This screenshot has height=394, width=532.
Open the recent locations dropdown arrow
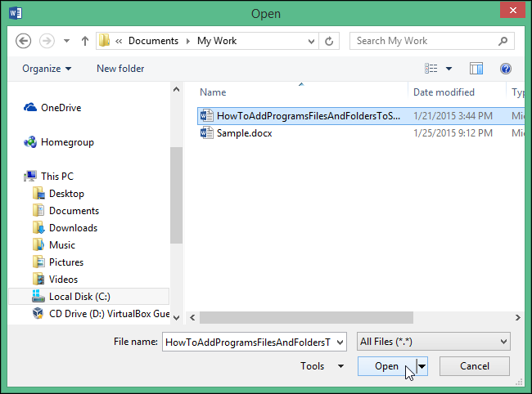[x=66, y=41]
